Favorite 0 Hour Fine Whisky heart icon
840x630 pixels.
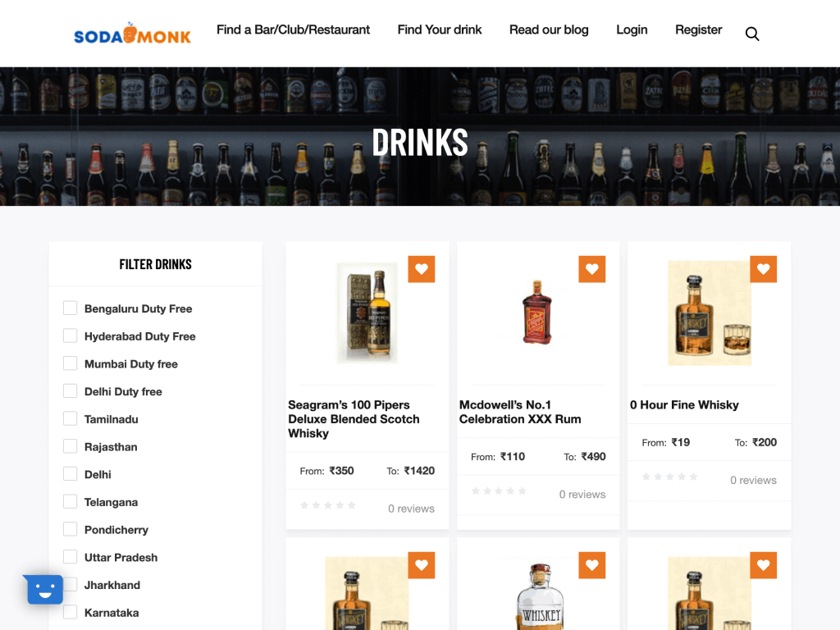click(x=764, y=269)
